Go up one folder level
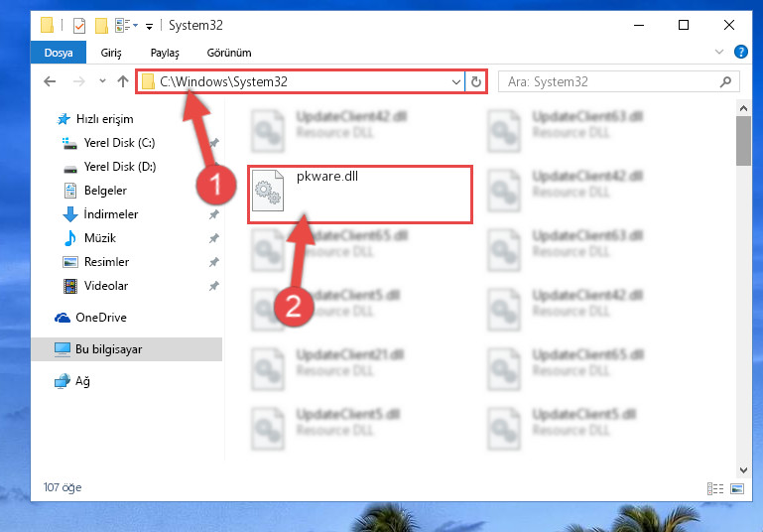Viewport: 763px width, 532px height. coord(123,81)
